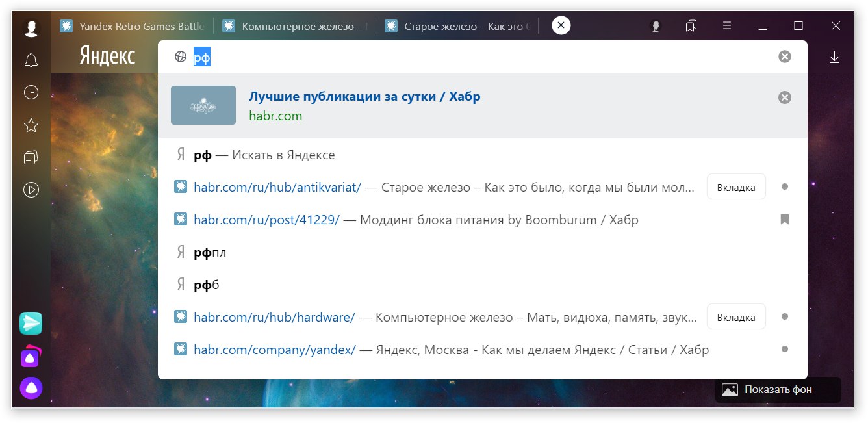The height and width of the screenshot is (423, 868).
Task: Activate Alice voice assistant purple button
Action: point(31,389)
